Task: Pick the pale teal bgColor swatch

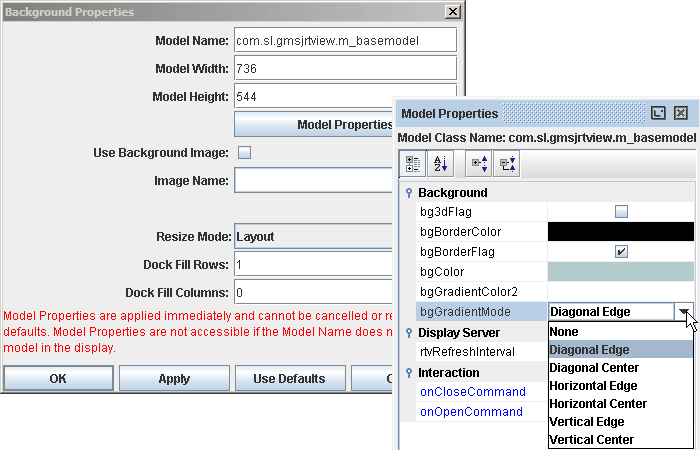Action: 621,271
